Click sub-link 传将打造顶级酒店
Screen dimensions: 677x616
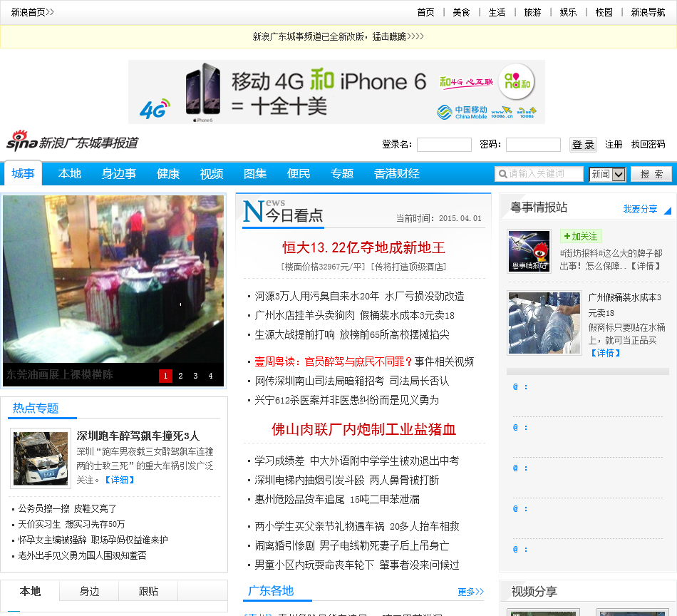pos(408,267)
